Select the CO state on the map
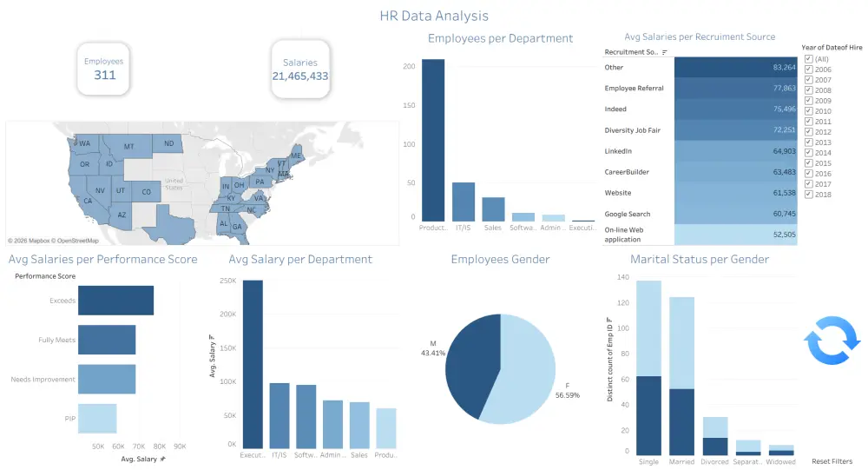 pyautogui.click(x=146, y=192)
